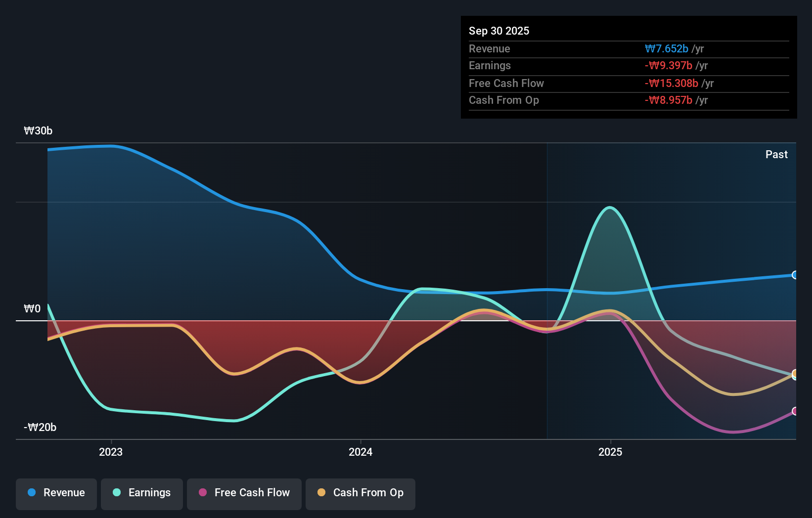Viewport: 812px width, 518px height.
Task: Toggle the Free Cash Flow series visibility
Action: (x=244, y=493)
